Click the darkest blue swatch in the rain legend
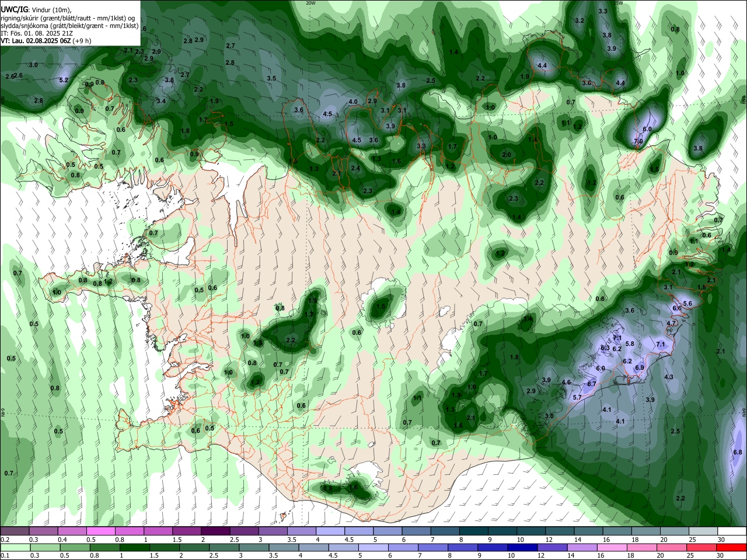 pyautogui.click(x=521, y=548)
